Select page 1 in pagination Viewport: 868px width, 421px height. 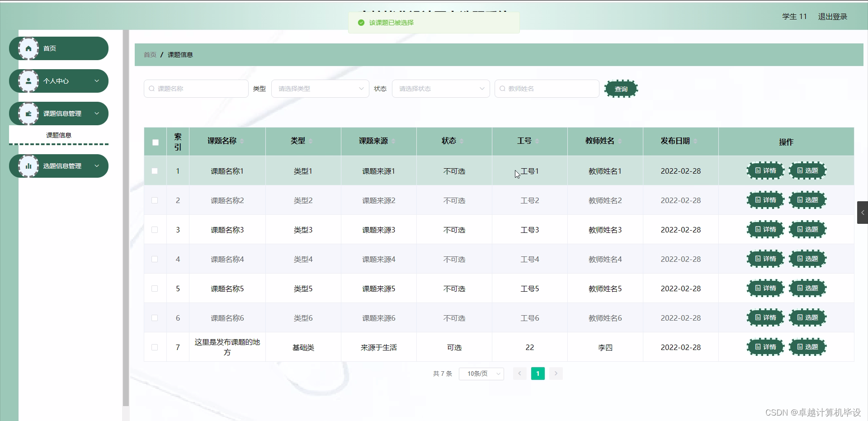(538, 374)
